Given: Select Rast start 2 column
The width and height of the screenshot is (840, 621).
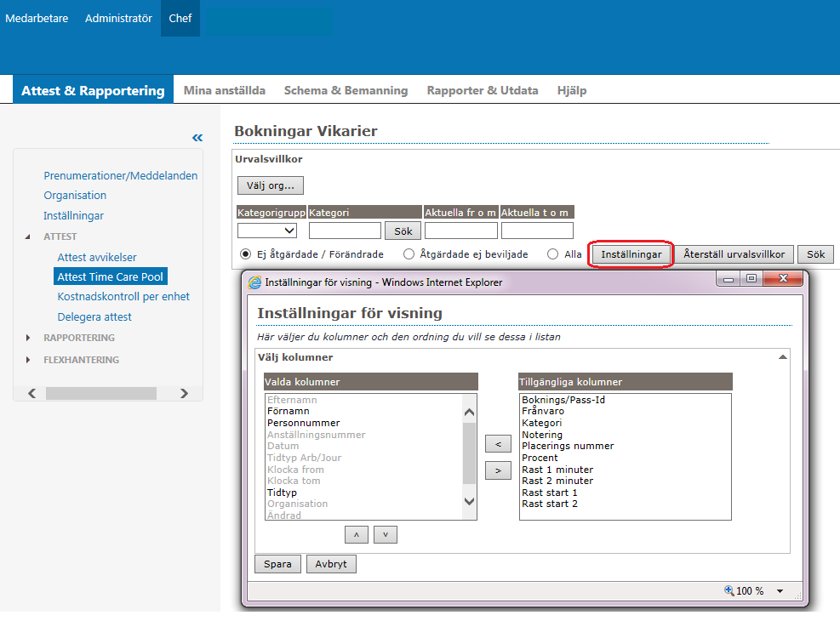Looking at the screenshot, I should click(550, 504).
